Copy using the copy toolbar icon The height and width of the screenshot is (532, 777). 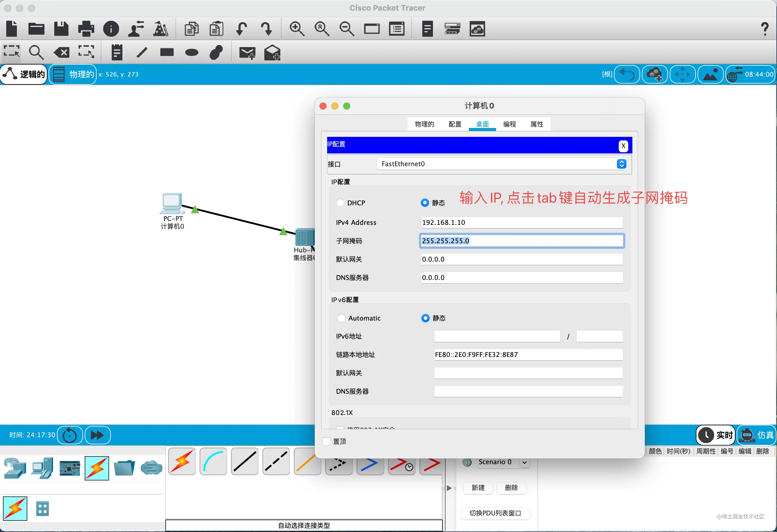click(x=191, y=29)
